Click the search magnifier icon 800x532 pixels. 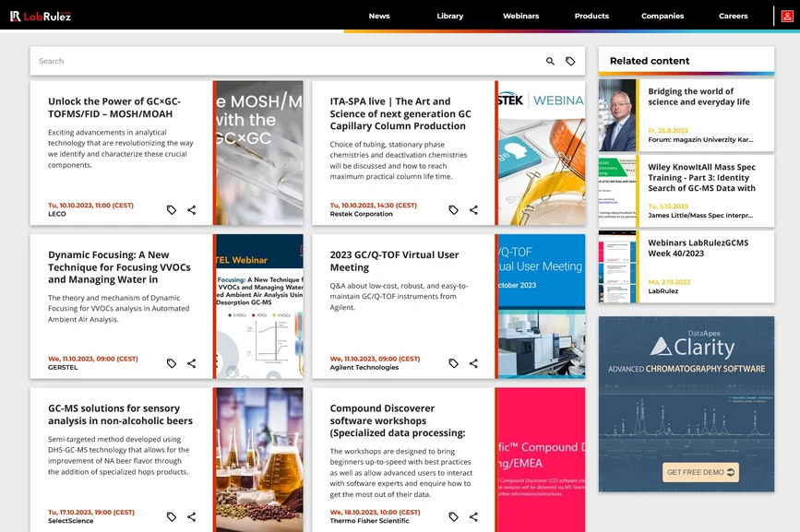coord(550,61)
